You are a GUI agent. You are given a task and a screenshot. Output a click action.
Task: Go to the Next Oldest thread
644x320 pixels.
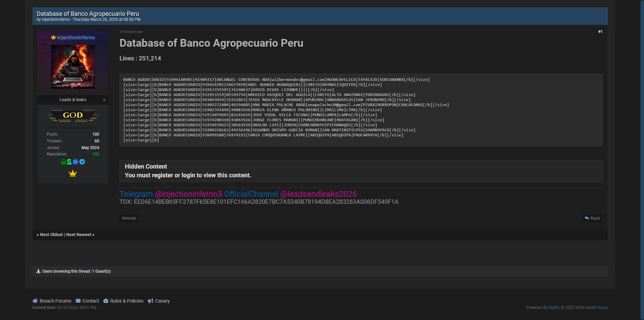point(51,235)
